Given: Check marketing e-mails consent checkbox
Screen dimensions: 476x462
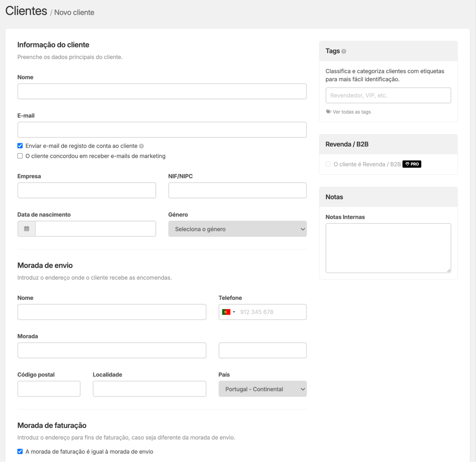Looking at the screenshot, I should [20, 156].
